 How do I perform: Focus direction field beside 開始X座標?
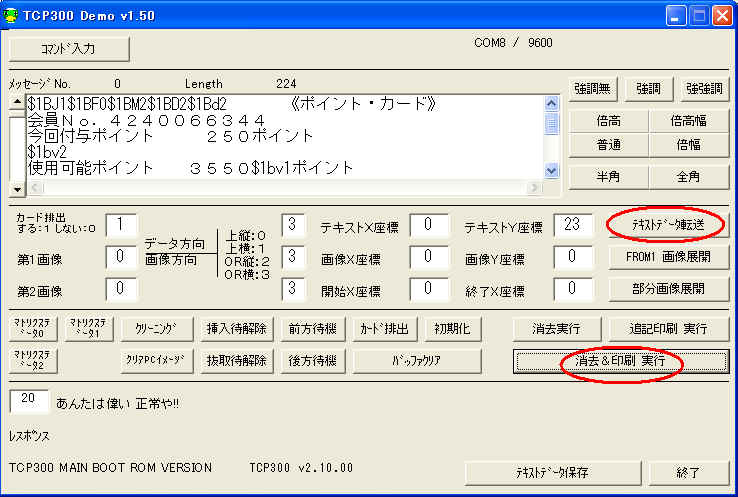[293, 289]
